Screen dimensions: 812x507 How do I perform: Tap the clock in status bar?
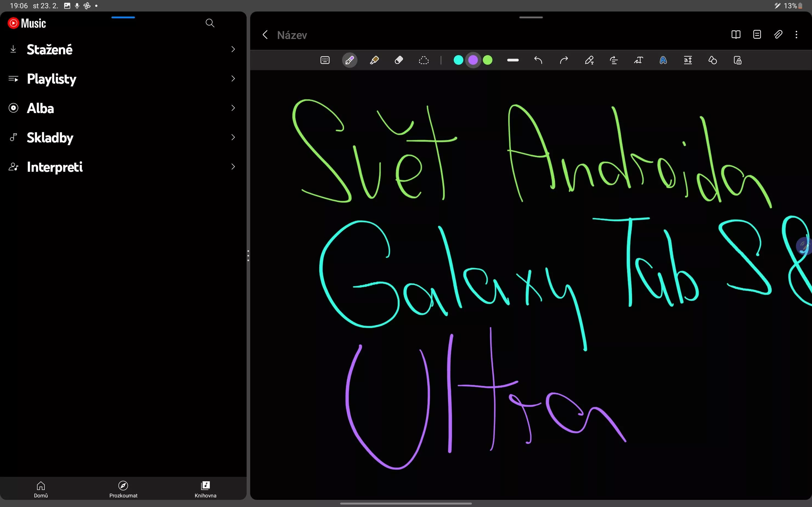[x=19, y=6]
